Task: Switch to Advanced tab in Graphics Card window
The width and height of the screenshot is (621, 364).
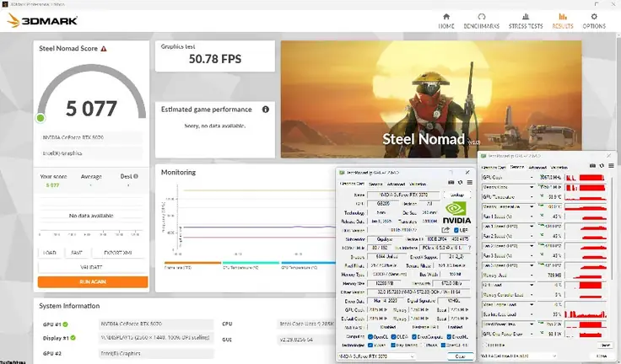Action: 396,184
